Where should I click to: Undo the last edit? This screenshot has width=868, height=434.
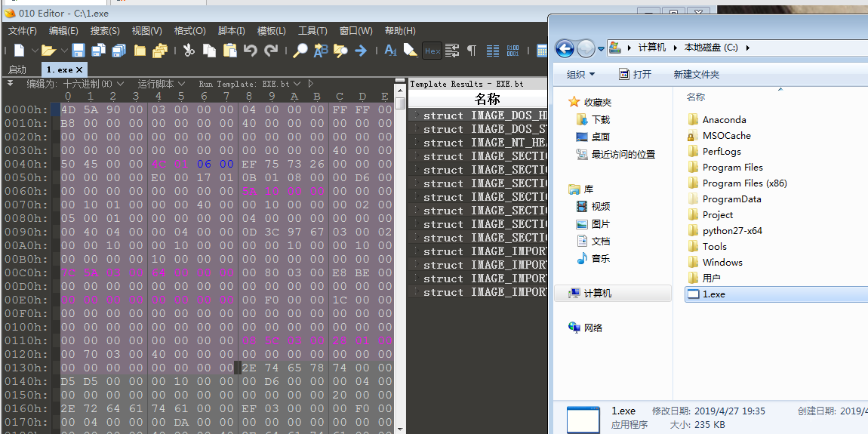(x=251, y=51)
